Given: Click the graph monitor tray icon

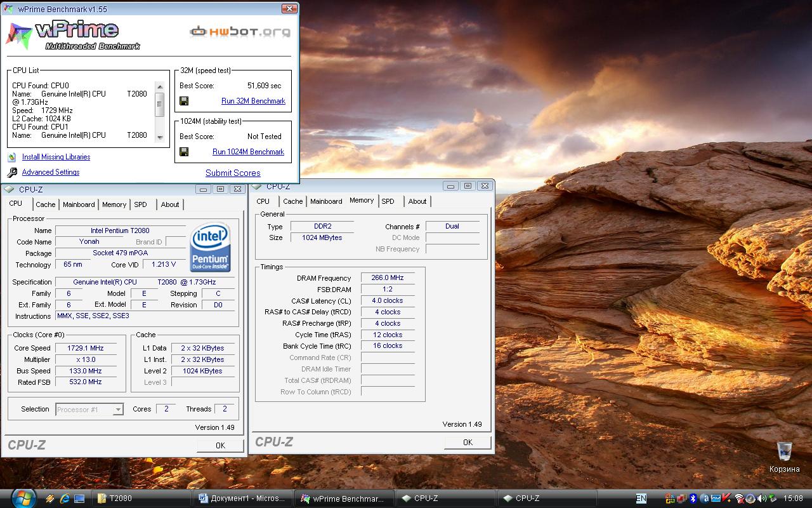Looking at the screenshot, I should [716, 498].
